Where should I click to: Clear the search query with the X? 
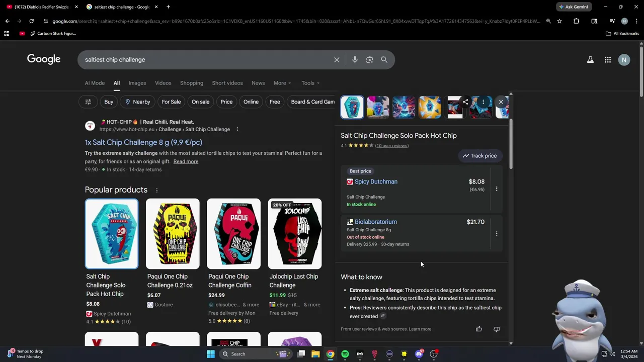(x=337, y=60)
